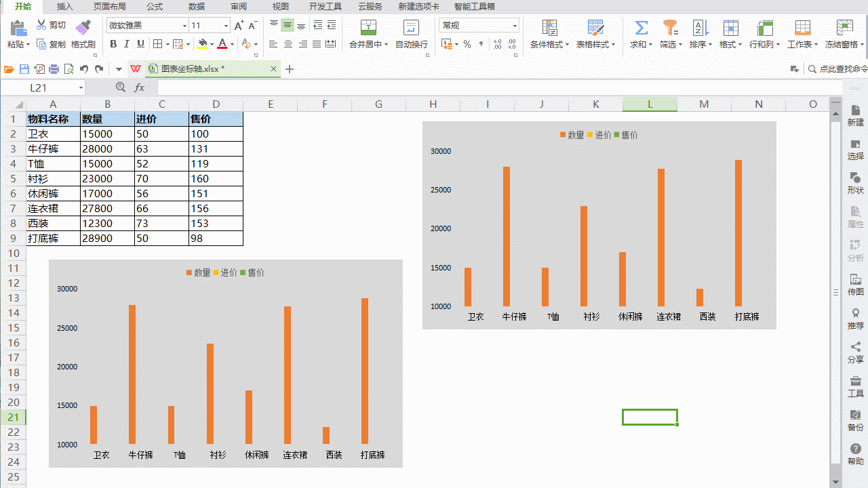Toggle underline formatting
868x488 pixels.
140,44
